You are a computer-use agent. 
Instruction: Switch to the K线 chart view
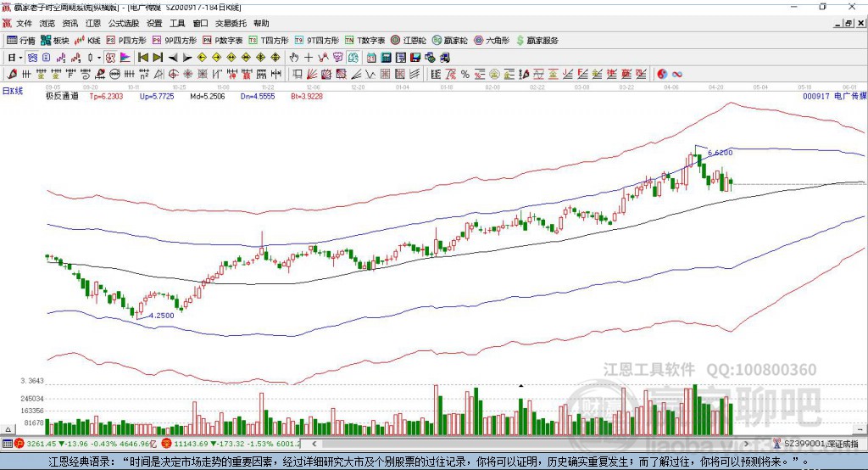pos(87,41)
